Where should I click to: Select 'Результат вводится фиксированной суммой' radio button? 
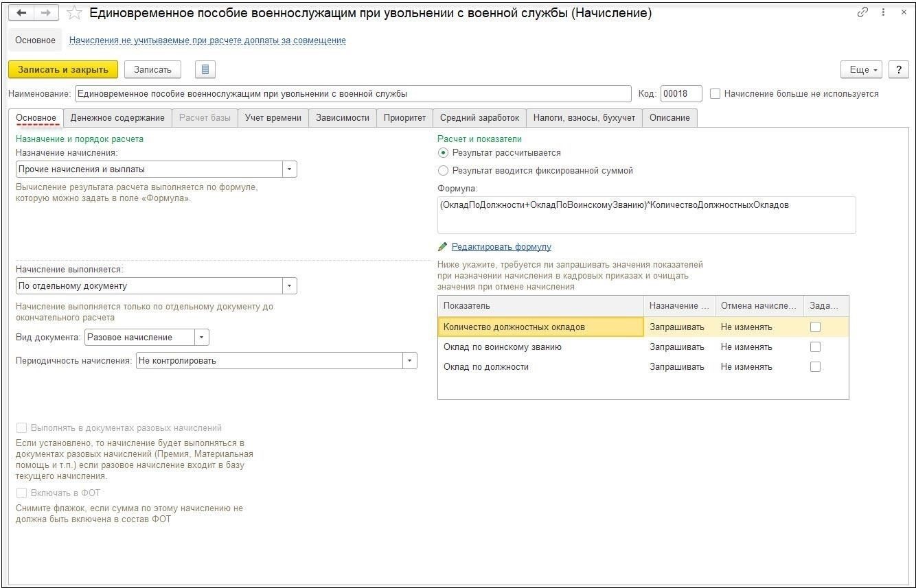click(x=443, y=170)
